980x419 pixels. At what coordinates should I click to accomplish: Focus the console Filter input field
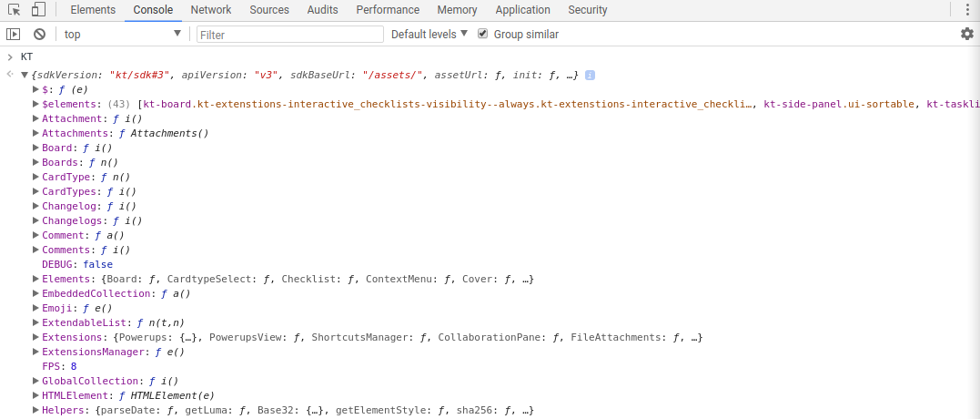pyautogui.click(x=290, y=35)
